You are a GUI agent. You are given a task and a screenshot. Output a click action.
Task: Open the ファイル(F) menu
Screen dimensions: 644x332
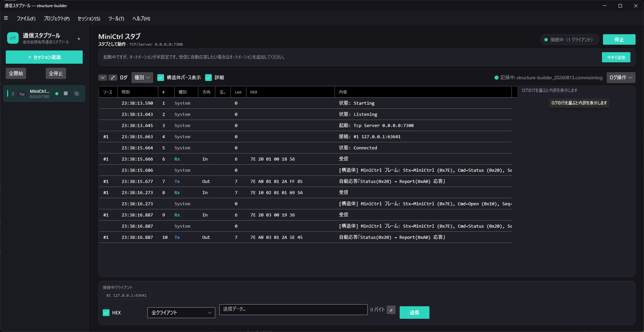pos(26,19)
